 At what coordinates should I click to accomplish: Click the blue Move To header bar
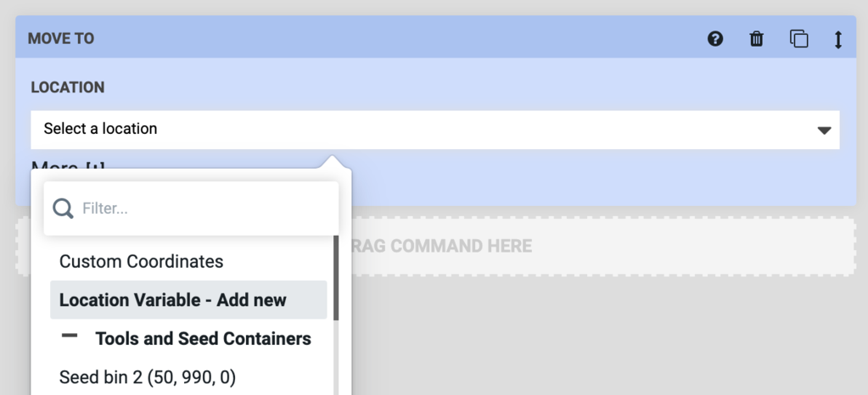(x=382, y=38)
